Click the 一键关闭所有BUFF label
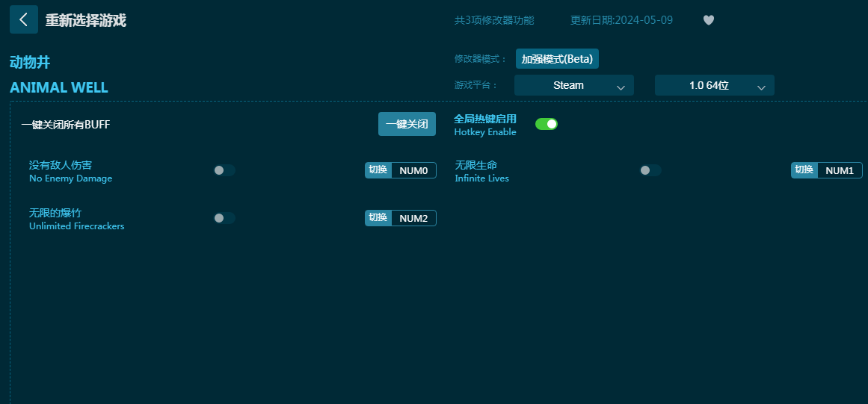The width and height of the screenshot is (868, 404). point(66,125)
